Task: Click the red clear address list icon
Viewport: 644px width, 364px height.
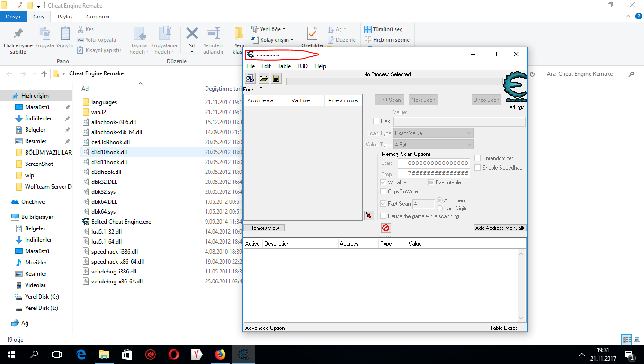Action: (x=386, y=228)
